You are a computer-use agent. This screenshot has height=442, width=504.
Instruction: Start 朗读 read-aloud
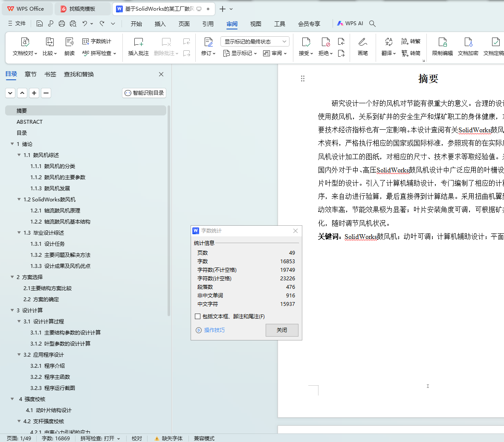click(70, 47)
